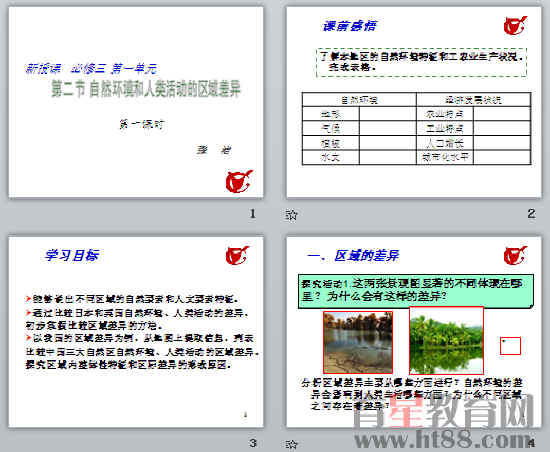Click the red logo on slide 4
The width and height of the screenshot is (550, 452).
(515, 255)
